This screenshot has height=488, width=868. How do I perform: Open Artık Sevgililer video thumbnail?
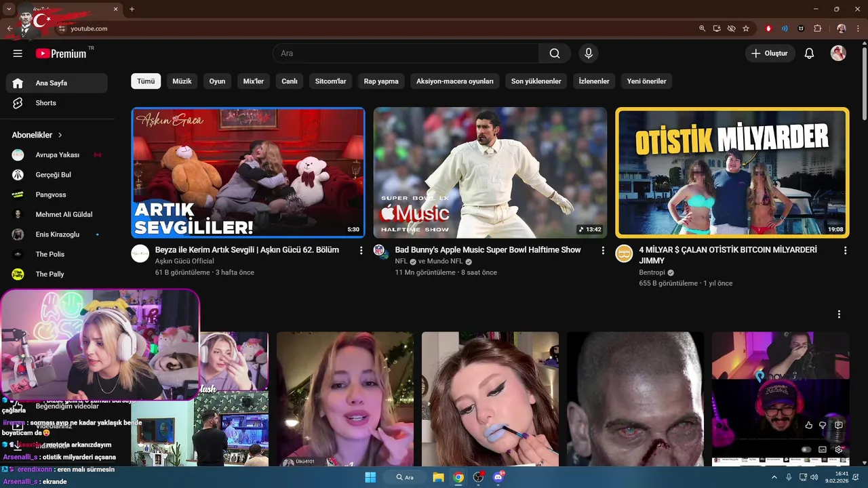click(x=248, y=173)
